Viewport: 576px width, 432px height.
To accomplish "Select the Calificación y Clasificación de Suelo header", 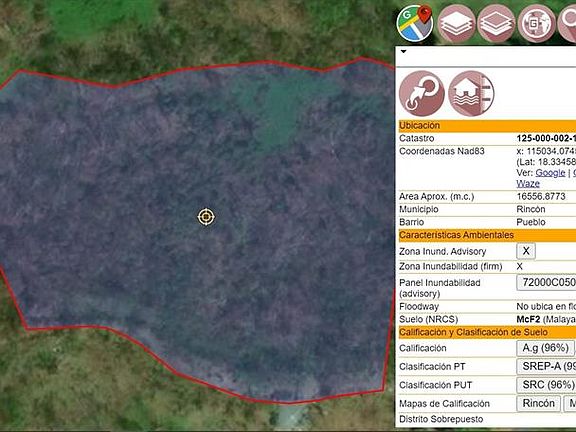I will [x=487, y=332].
